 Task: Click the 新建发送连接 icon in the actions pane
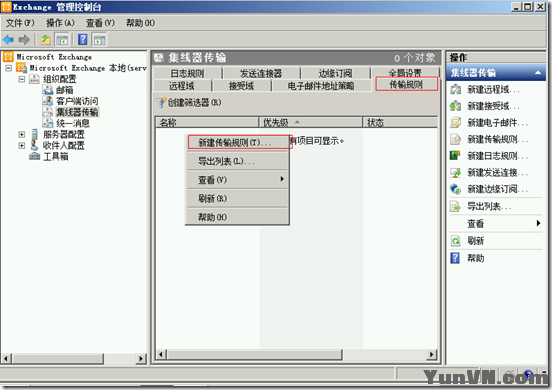456,172
